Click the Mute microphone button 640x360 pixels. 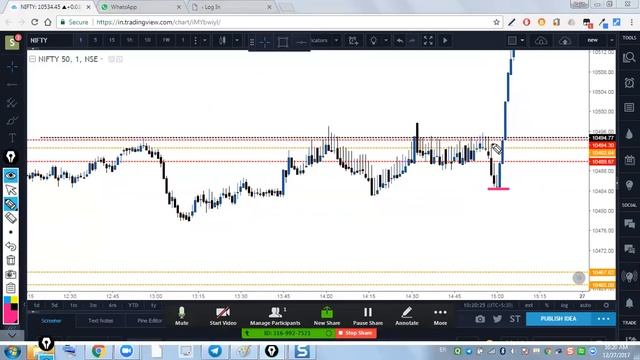pos(182,316)
